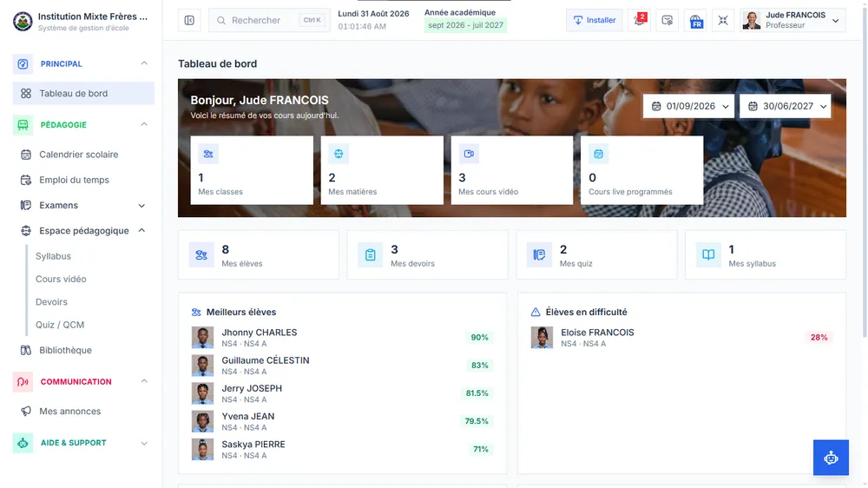868x488 pixels.
Task: Collapse Espace pédagogique submenu chevron
Action: coord(141,230)
